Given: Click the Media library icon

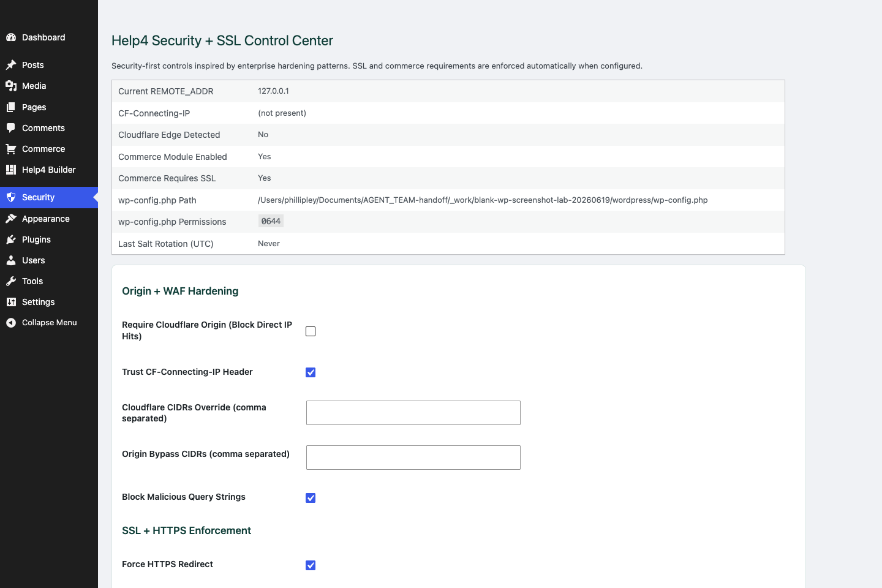Looking at the screenshot, I should click(x=11, y=86).
